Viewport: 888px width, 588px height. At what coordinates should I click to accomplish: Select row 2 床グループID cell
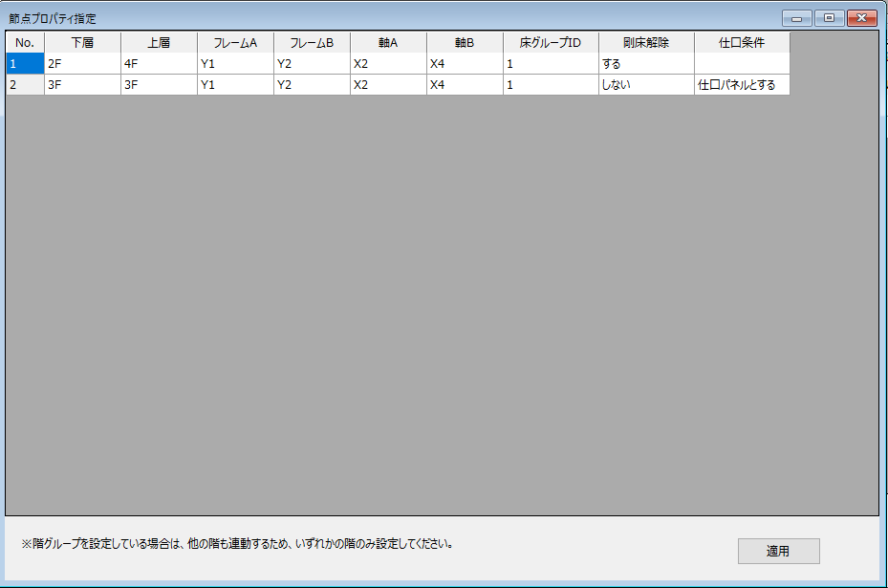(551, 84)
